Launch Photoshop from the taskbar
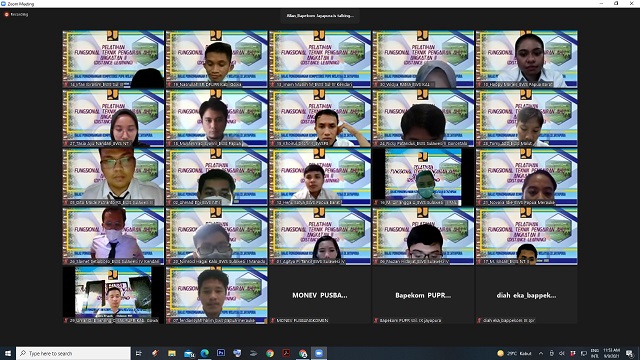 (x=221, y=353)
